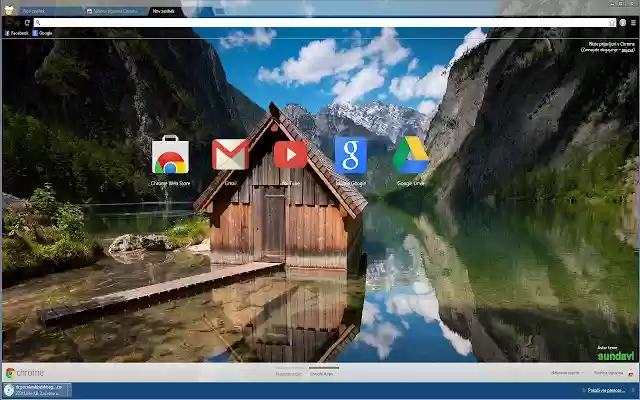640x400 pixels.
Task: Go forward to the next page
Action: point(18,23)
